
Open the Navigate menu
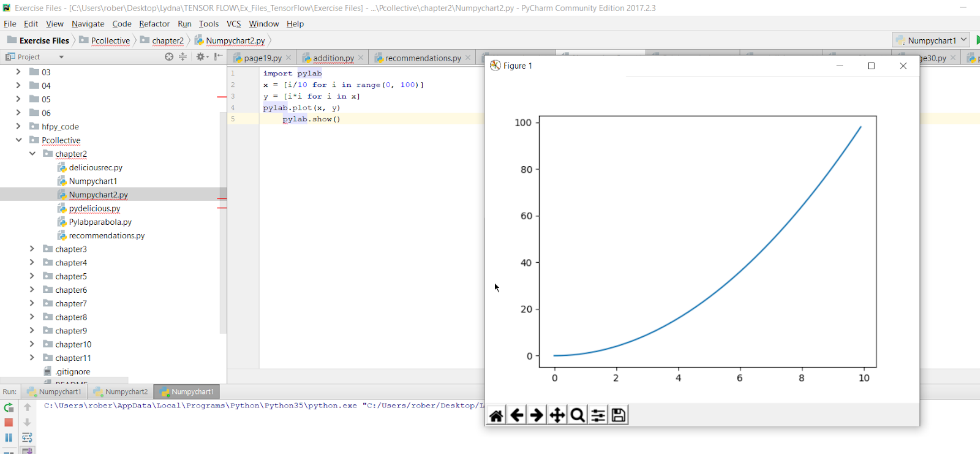(88, 24)
